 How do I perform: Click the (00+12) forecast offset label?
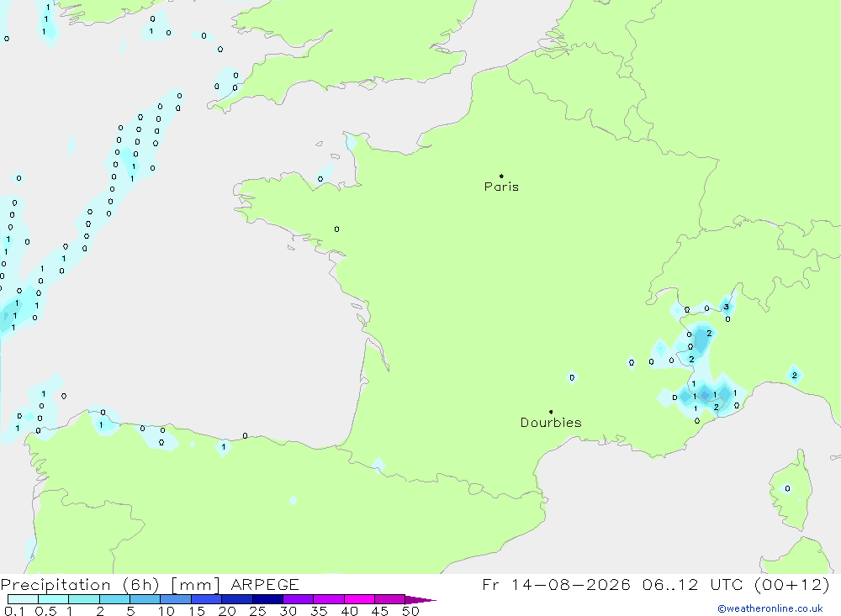click(x=791, y=584)
